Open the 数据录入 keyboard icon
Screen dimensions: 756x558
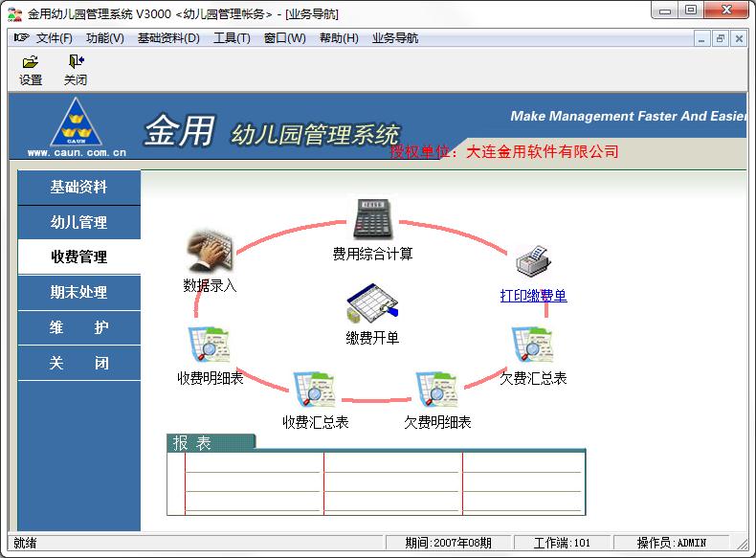(210, 251)
